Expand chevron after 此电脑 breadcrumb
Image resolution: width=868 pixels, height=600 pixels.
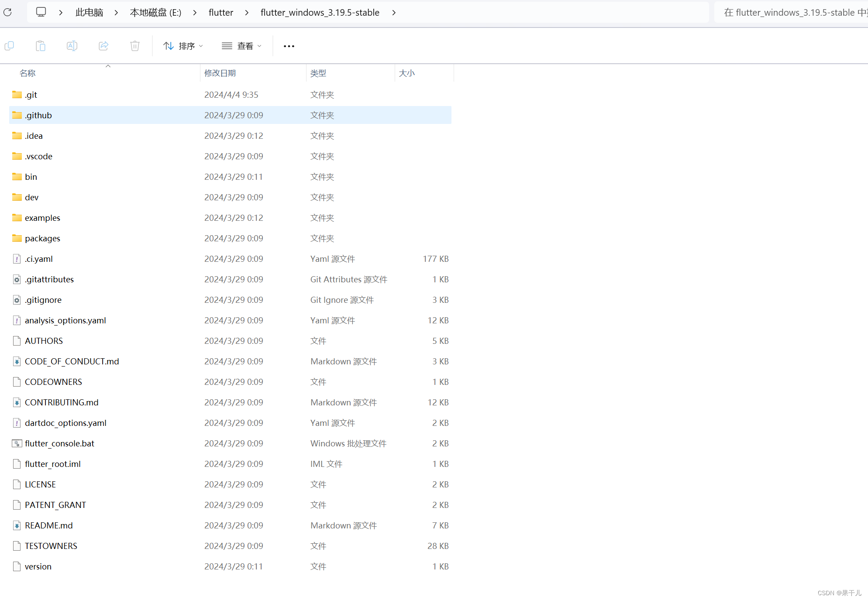pos(116,13)
